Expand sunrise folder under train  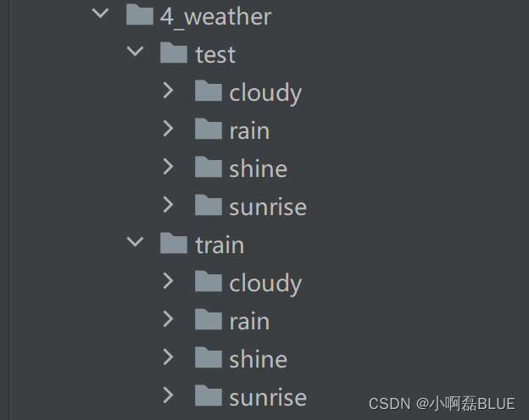pyautogui.click(x=168, y=395)
